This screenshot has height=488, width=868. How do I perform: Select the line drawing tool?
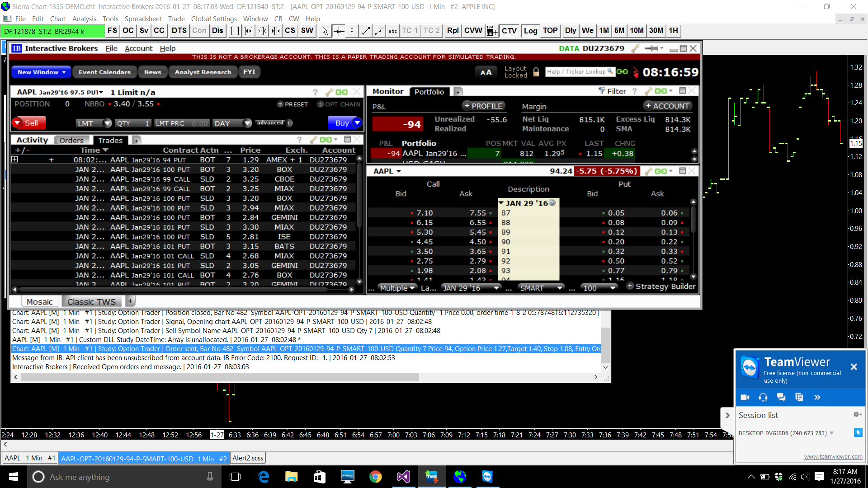(x=366, y=31)
